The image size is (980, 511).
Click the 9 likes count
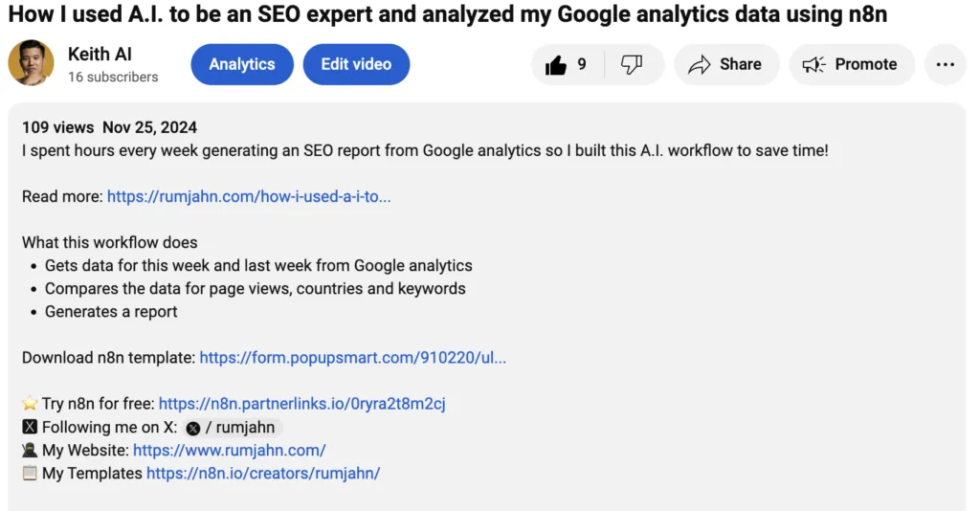(582, 65)
